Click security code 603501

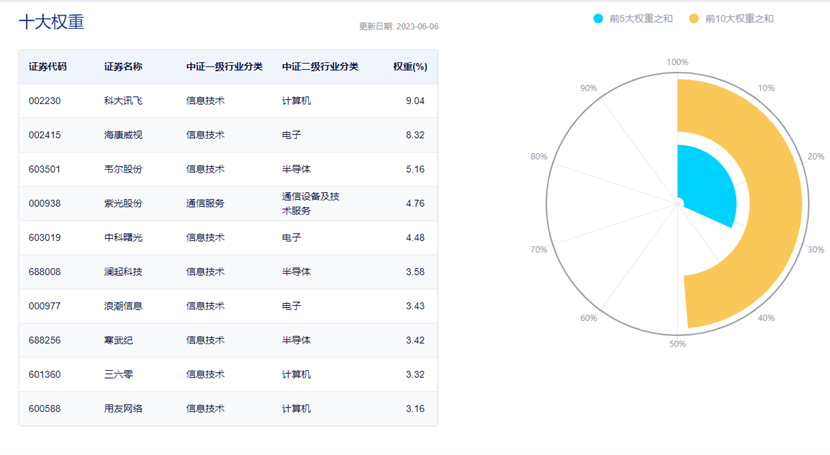click(44, 169)
